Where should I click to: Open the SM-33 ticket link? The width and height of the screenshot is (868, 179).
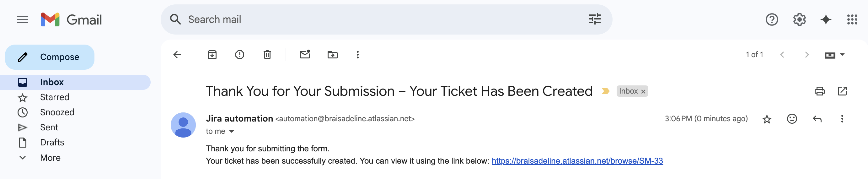click(x=577, y=161)
